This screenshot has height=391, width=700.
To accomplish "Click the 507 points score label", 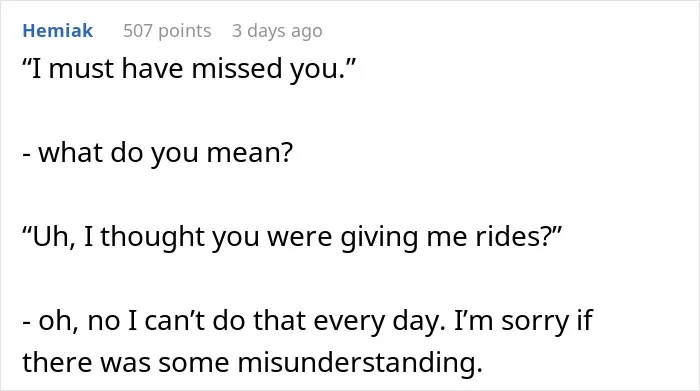I will tap(167, 31).
